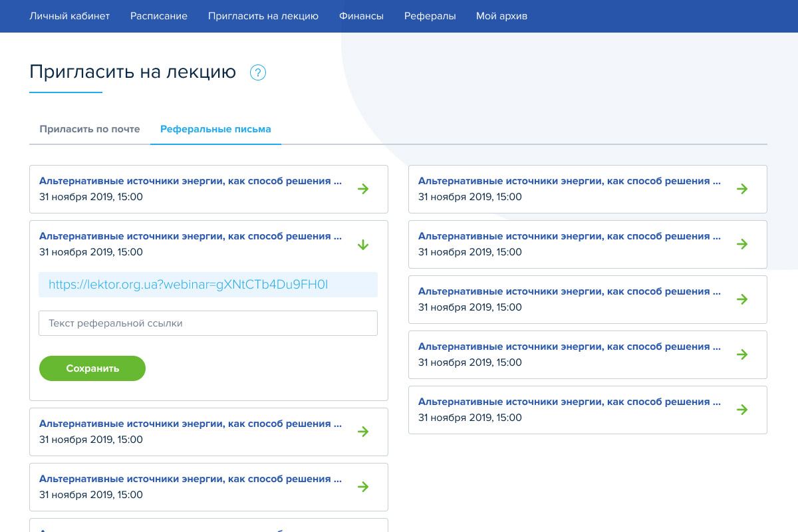The width and height of the screenshot is (798, 532).
Task: Select the Реферальные письма tab
Action: (215, 129)
